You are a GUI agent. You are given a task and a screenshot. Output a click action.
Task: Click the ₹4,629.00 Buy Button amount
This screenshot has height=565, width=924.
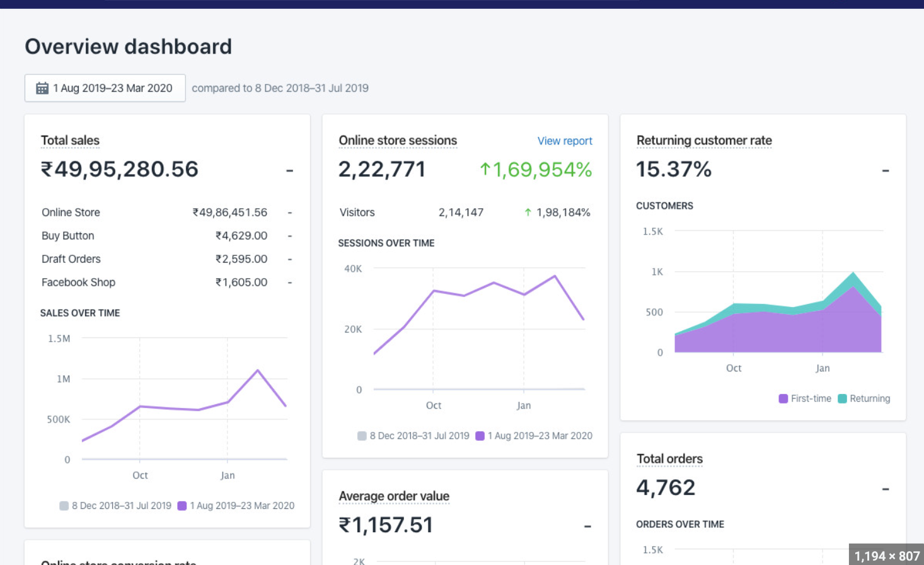tap(241, 236)
